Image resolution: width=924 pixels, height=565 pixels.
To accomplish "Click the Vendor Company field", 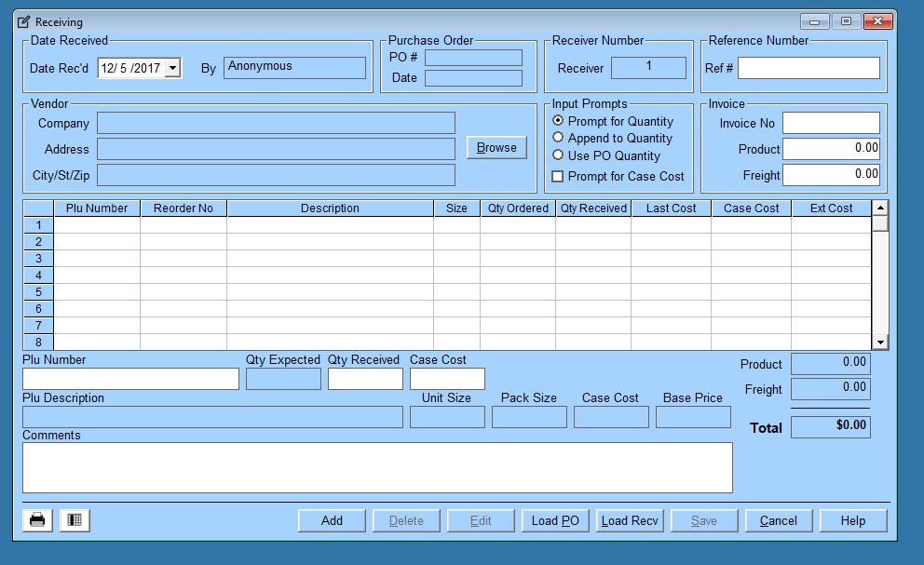I will point(276,123).
